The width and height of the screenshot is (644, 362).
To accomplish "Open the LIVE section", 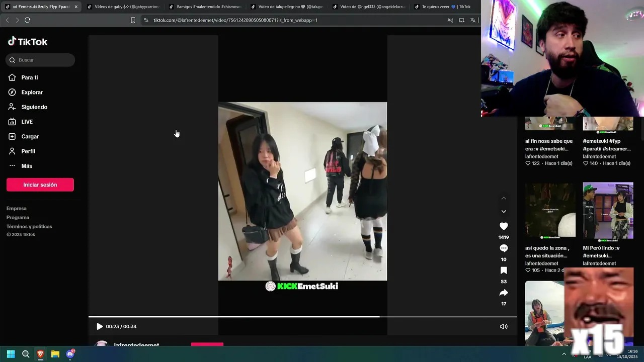I will 21,122.
